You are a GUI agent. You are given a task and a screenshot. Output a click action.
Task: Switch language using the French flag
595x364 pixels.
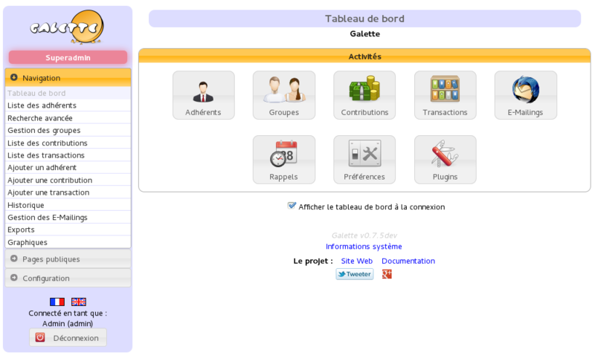point(57,302)
